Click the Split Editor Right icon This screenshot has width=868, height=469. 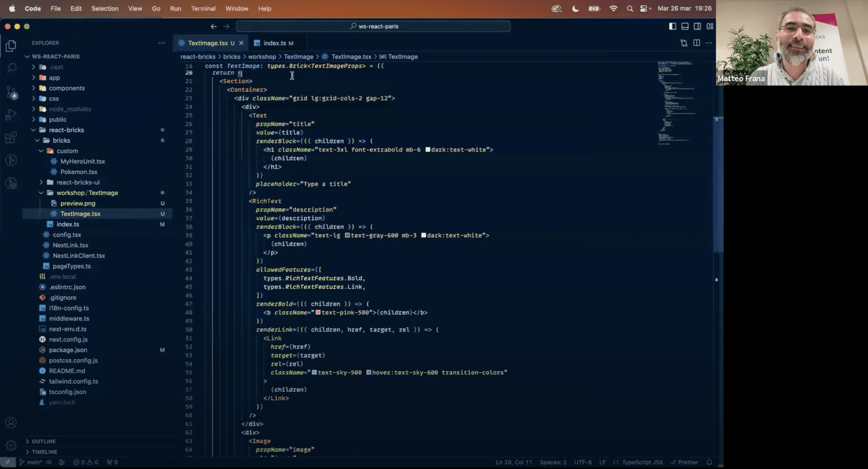click(x=696, y=43)
